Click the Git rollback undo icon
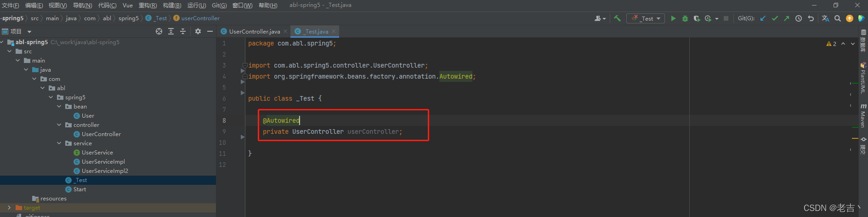Viewport: 868px width, 217px height. pyautogui.click(x=811, y=18)
